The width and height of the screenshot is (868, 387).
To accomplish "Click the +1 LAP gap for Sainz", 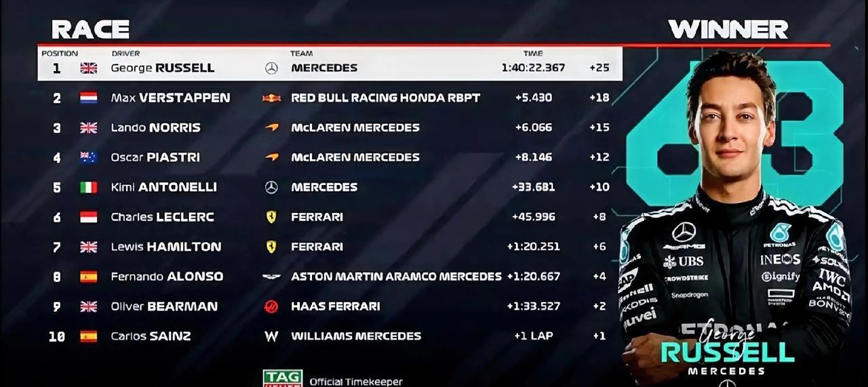I will pyautogui.click(x=534, y=336).
